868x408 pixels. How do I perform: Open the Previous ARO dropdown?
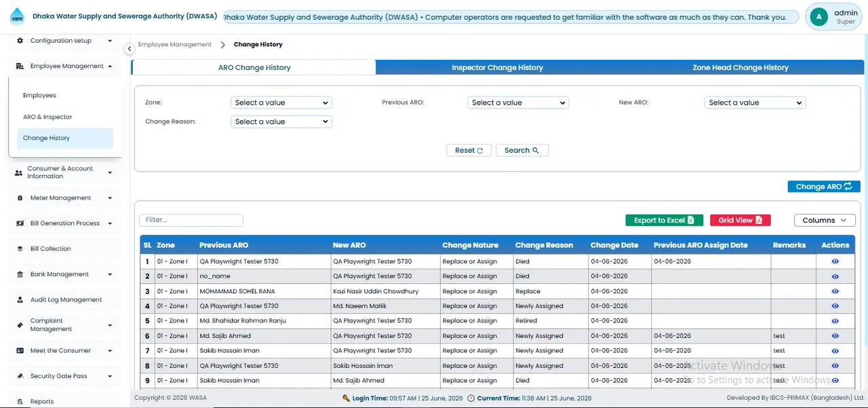click(x=518, y=103)
